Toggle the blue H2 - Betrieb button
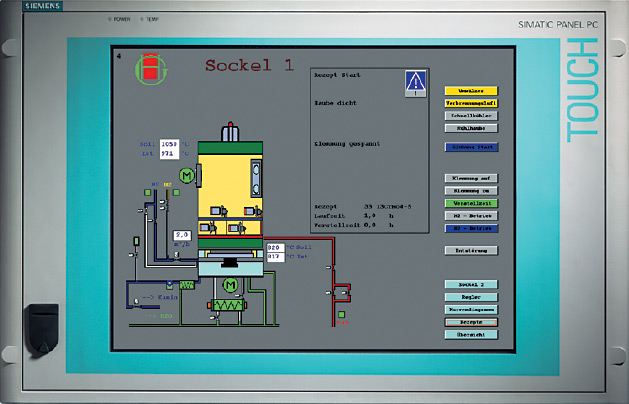This screenshot has width=629, height=404. click(x=470, y=228)
